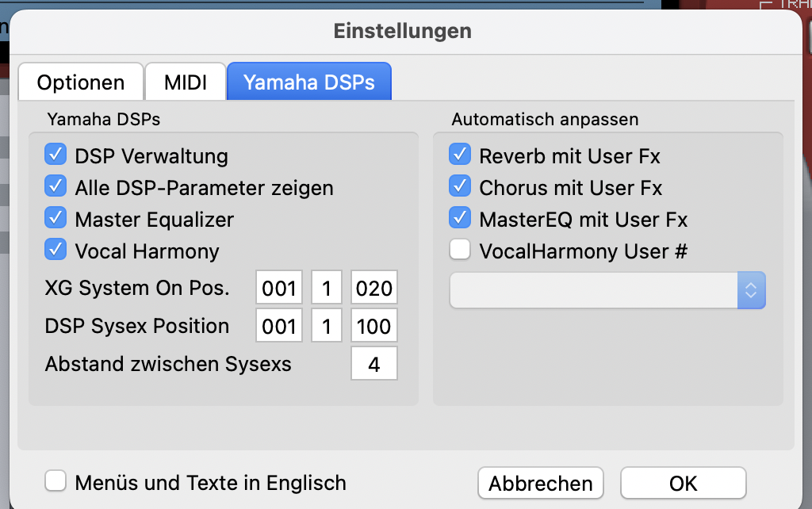812x509 pixels.
Task: Select the middle DSP Sysex Position field
Action: (327, 326)
